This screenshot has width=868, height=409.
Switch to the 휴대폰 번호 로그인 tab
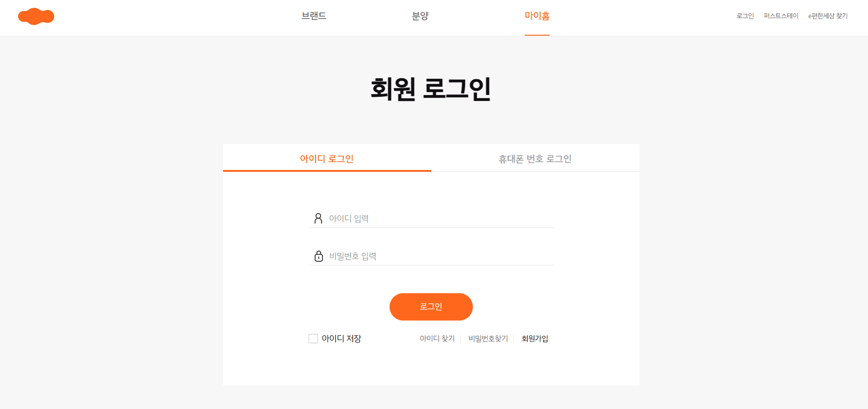tap(535, 158)
